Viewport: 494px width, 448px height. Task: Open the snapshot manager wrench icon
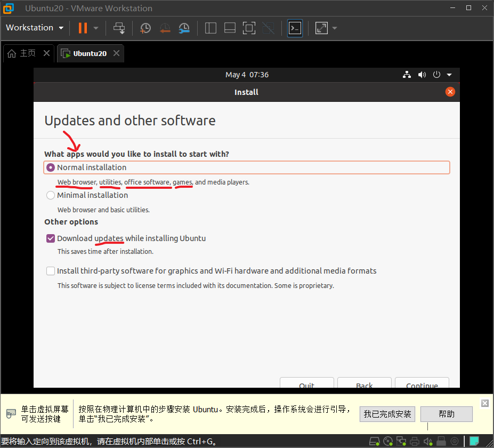[x=184, y=28]
